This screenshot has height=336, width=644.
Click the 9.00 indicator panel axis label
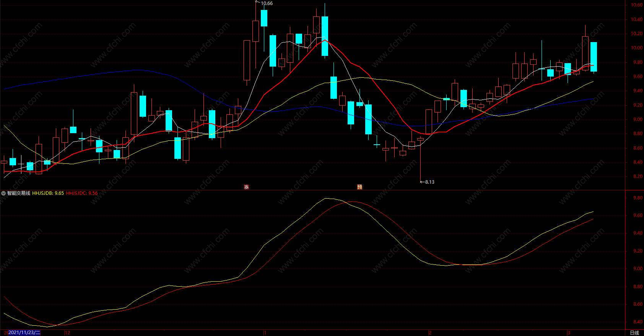coord(638,269)
